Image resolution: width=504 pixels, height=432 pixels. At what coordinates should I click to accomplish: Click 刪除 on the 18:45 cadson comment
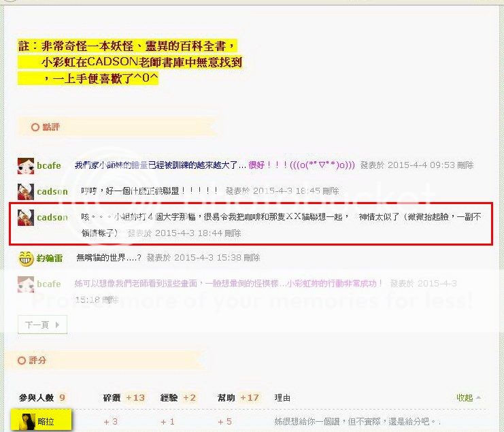[x=331, y=191]
